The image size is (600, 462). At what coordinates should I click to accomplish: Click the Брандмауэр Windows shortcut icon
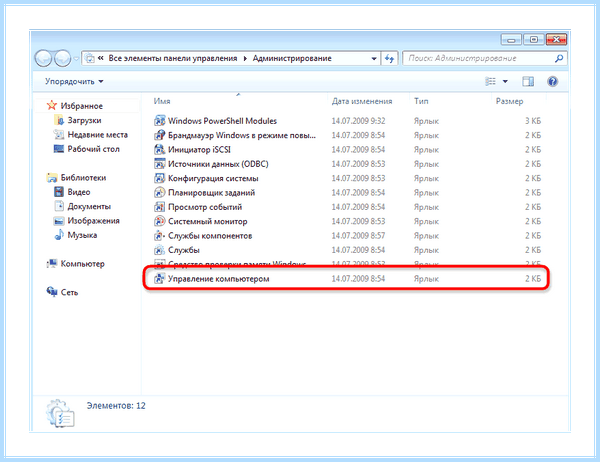tap(159, 135)
